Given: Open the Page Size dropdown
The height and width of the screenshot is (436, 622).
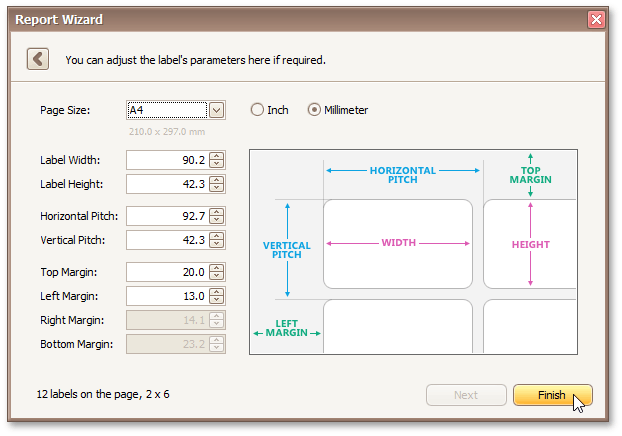Looking at the screenshot, I should pyautogui.click(x=217, y=110).
